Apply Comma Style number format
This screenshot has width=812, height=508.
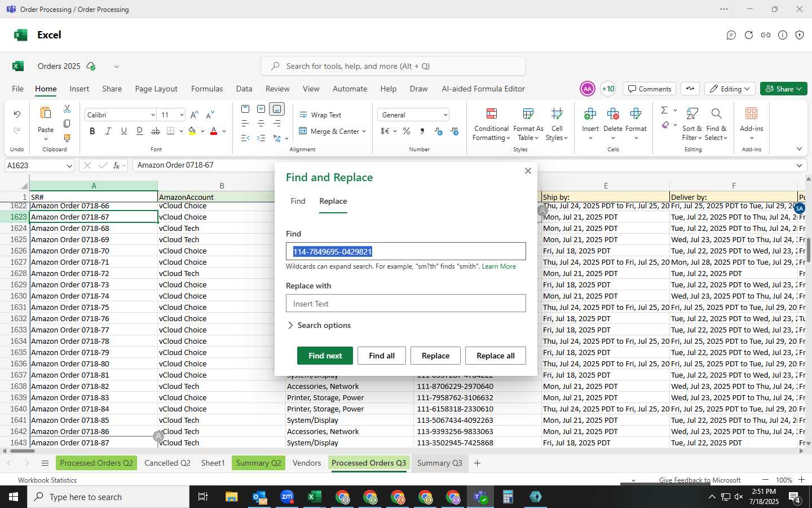pyautogui.click(x=422, y=131)
